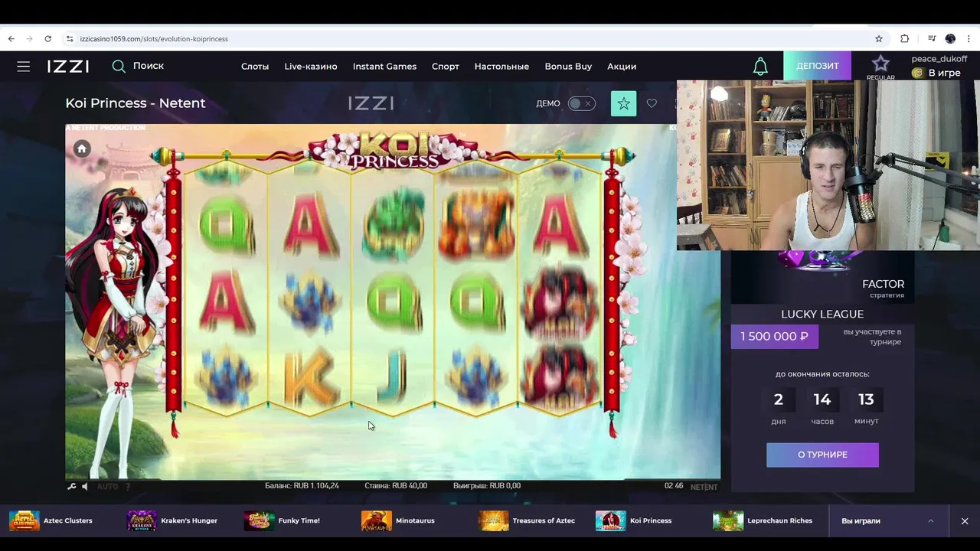Go back in browser

pos(11,38)
